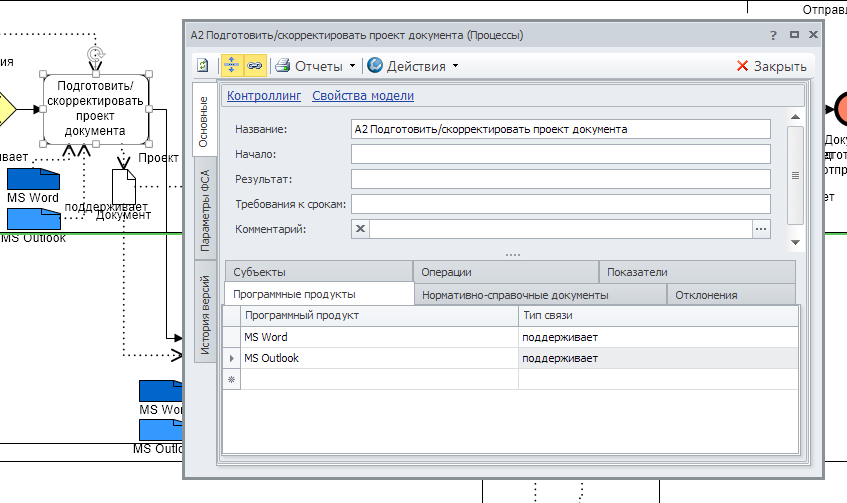Open the Отчеты reports dropdown
This screenshot has height=503, width=847.
pos(316,66)
